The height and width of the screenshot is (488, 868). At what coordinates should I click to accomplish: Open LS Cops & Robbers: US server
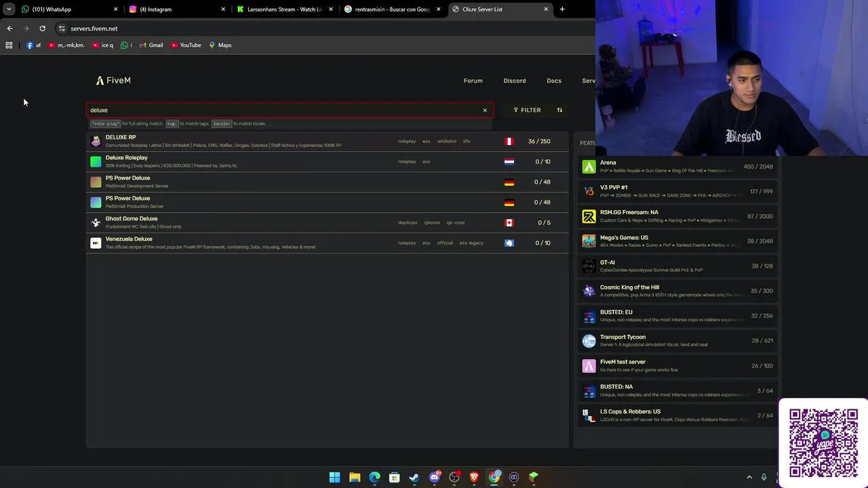pos(677,415)
